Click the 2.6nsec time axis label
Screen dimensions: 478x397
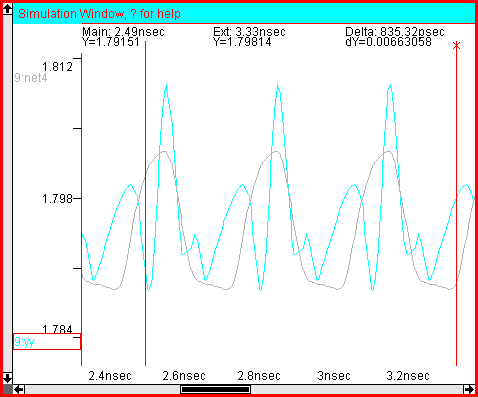[184, 376]
